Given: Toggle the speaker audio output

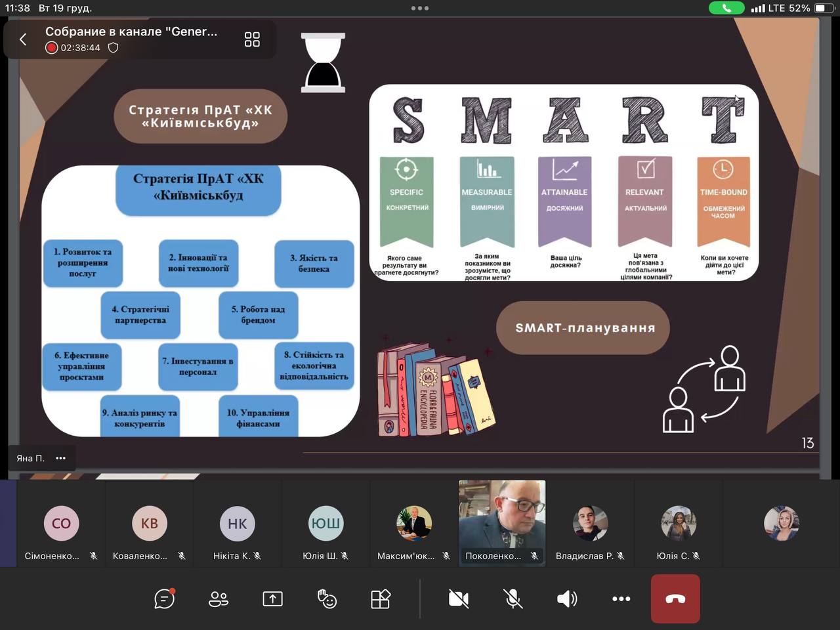Looking at the screenshot, I should (566, 598).
